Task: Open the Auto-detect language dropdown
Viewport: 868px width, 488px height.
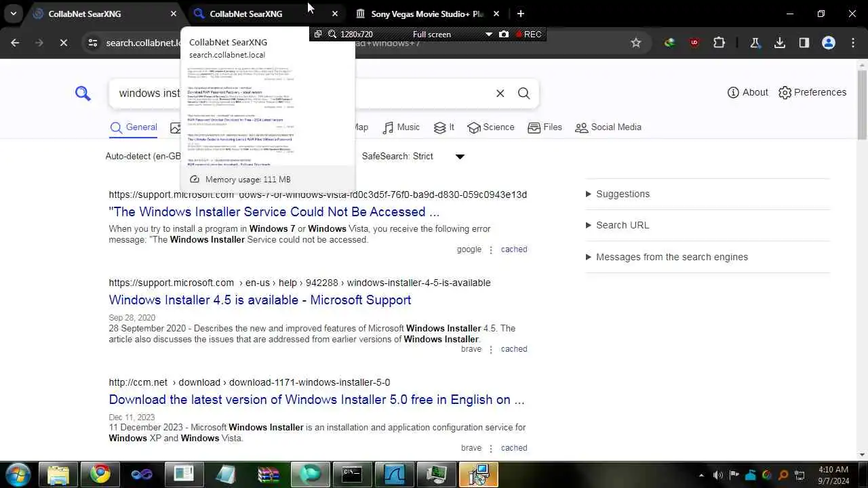Action: (143, 157)
